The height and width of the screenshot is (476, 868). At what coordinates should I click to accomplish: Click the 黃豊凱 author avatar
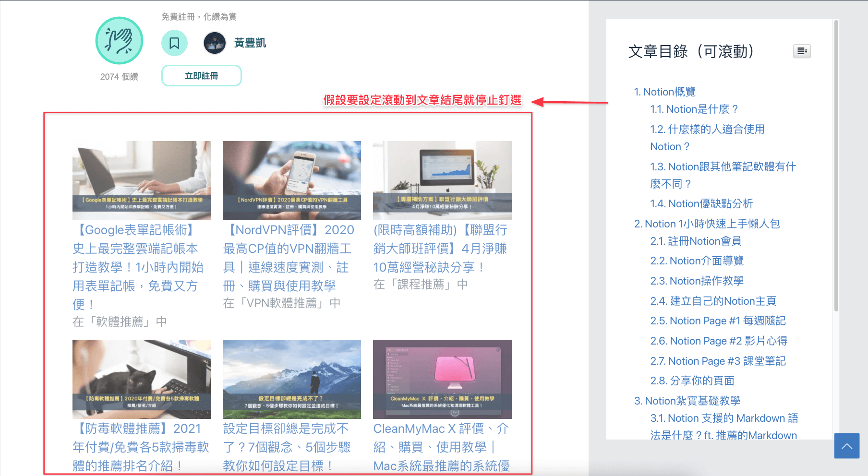215,43
